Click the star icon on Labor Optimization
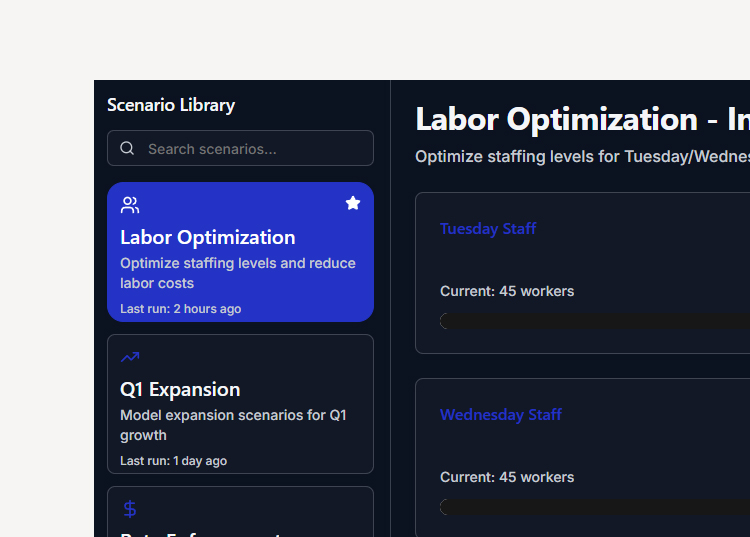This screenshot has width=750, height=537. pos(353,203)
